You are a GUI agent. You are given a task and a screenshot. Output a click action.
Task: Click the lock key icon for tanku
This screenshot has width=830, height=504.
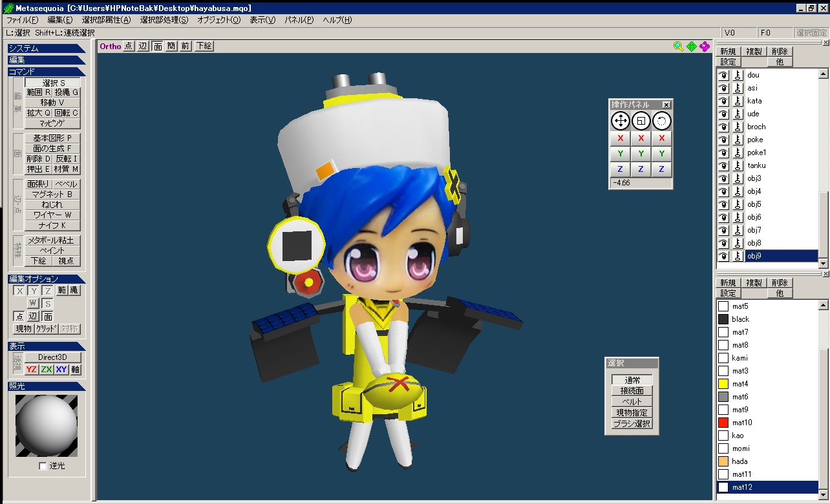738,165
